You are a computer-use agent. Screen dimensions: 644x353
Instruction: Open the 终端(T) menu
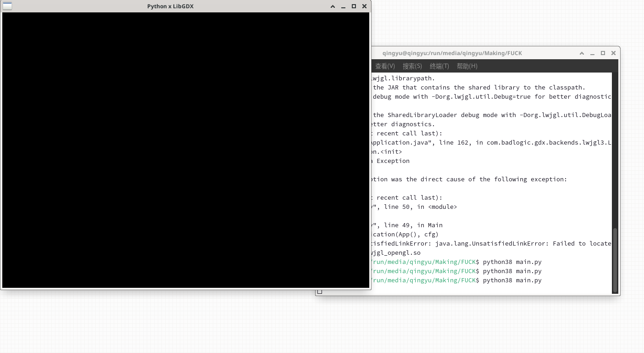point(439,66)
